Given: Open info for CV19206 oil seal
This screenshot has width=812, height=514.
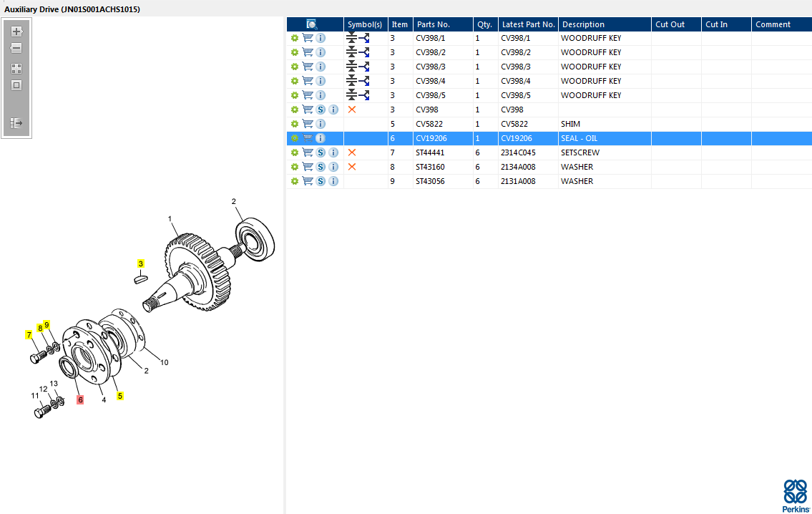Looking at the screenshot, I should [321, 138].
